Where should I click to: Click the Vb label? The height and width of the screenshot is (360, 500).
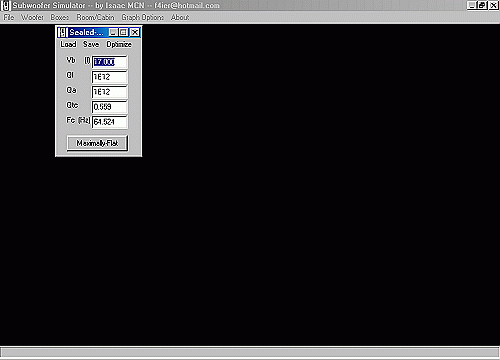(71, 60)
